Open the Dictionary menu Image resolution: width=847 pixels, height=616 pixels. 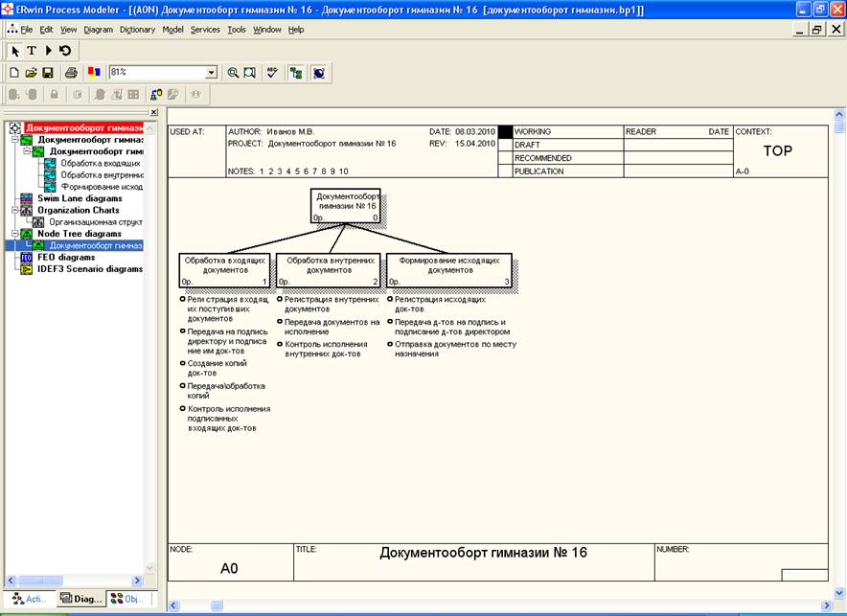pos(137,30)
